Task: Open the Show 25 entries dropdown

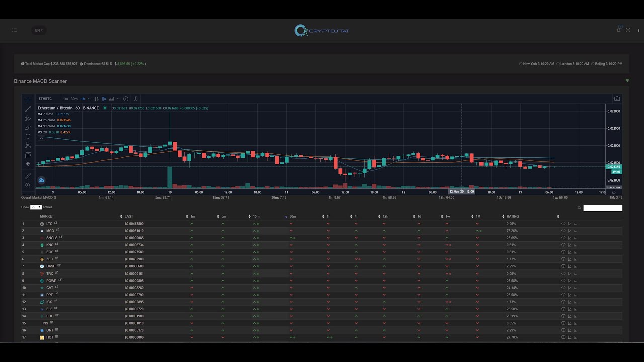Action: point(36,207)
